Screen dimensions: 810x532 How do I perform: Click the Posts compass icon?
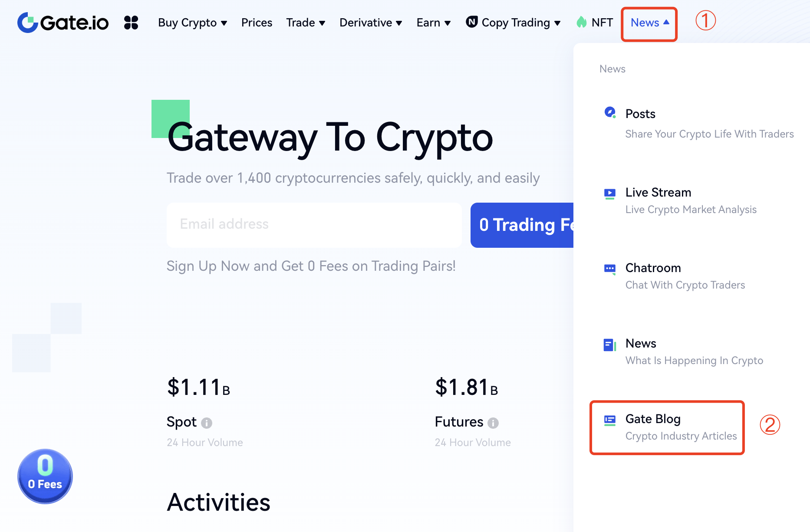[610, 112]
